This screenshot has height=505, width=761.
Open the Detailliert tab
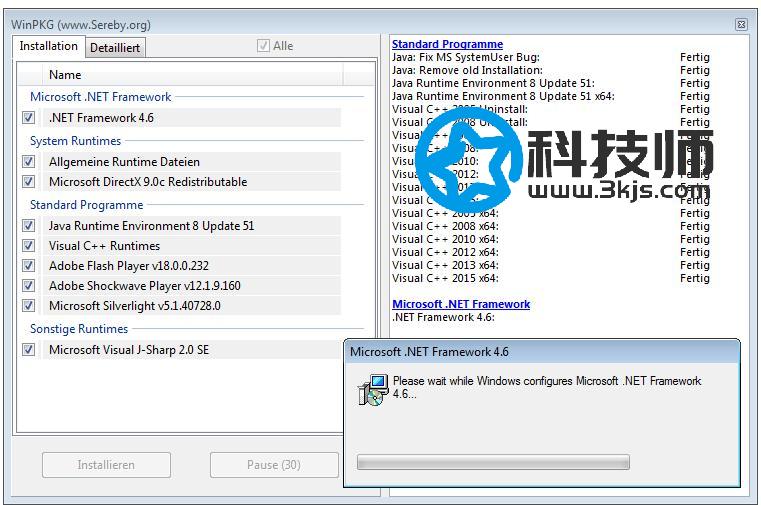(115, 48)
